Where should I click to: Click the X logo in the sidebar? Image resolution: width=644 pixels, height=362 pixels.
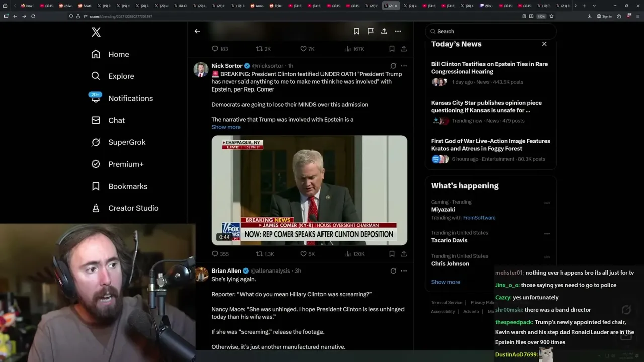[x=96, y=32]
